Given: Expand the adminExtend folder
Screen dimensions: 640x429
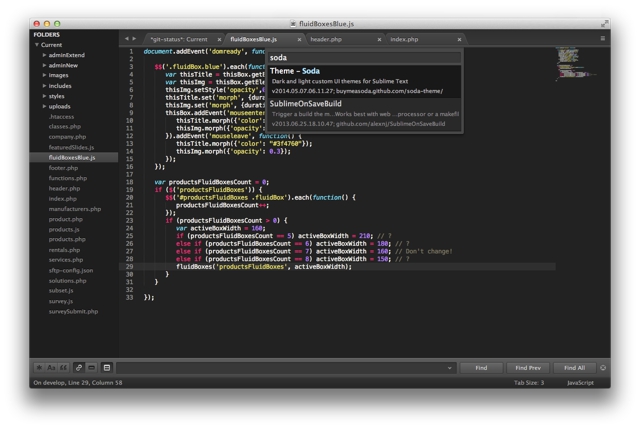Looking at the screenshot, I should point(44,55).
